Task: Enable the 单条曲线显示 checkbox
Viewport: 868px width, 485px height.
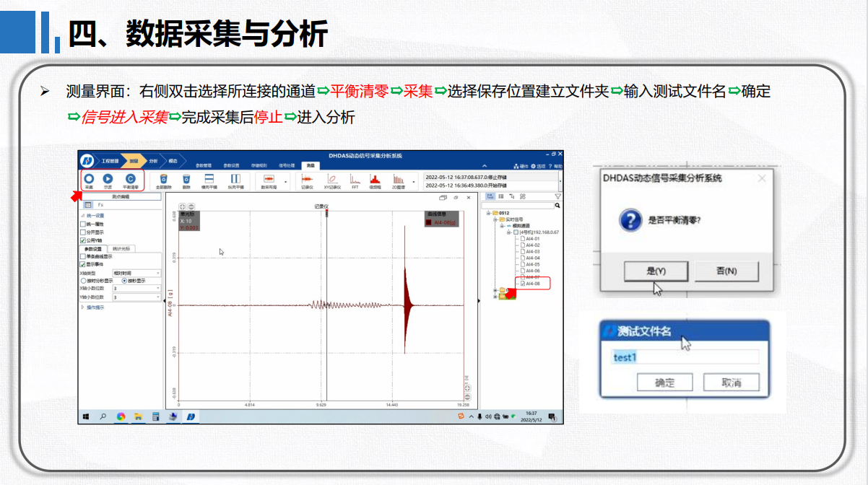Action: point(83,256)
